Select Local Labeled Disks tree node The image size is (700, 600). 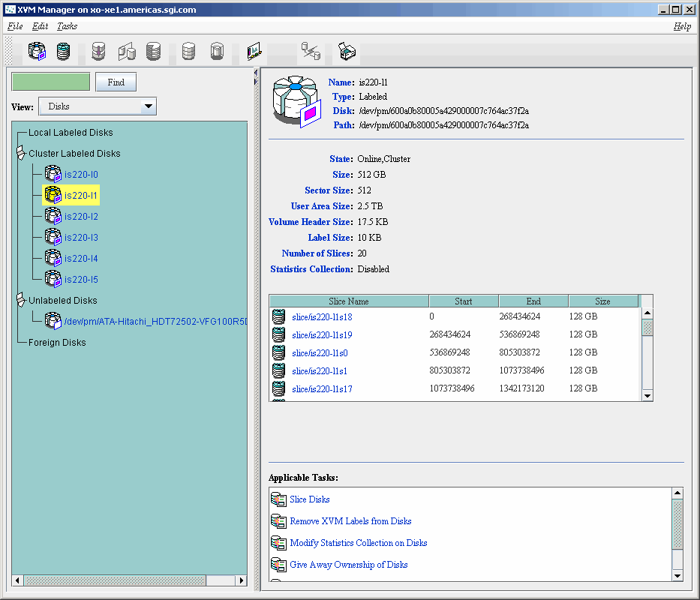coord(71,132)
